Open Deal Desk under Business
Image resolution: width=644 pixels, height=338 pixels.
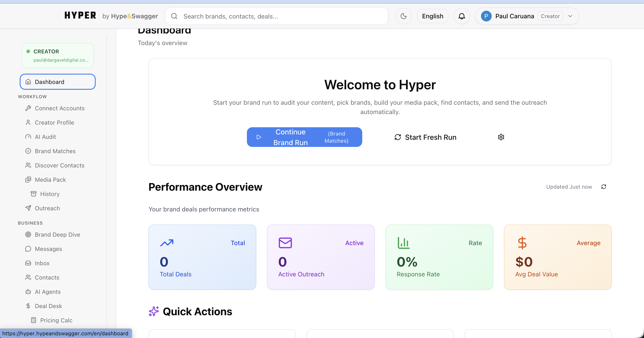tap(49, 306)
